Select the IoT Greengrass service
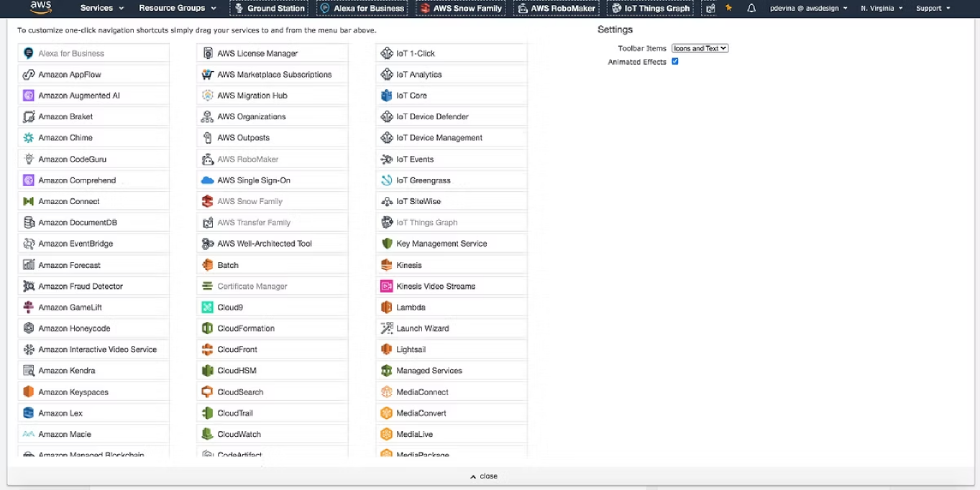Viewport: 980px width, 490px height. [x=452, y=180]
